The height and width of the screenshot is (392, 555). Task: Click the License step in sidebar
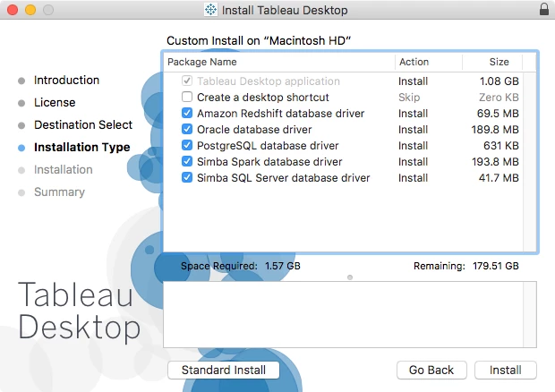coord(55,102)
